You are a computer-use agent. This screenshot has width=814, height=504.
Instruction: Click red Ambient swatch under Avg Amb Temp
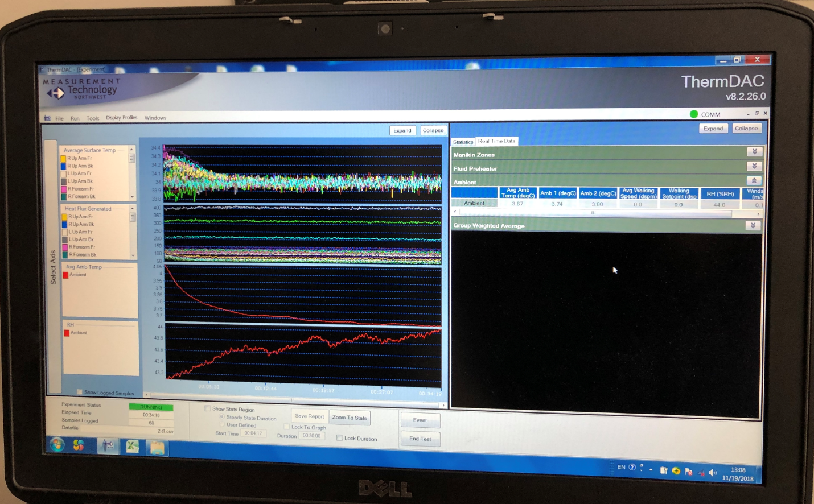[x=66, y=275]
